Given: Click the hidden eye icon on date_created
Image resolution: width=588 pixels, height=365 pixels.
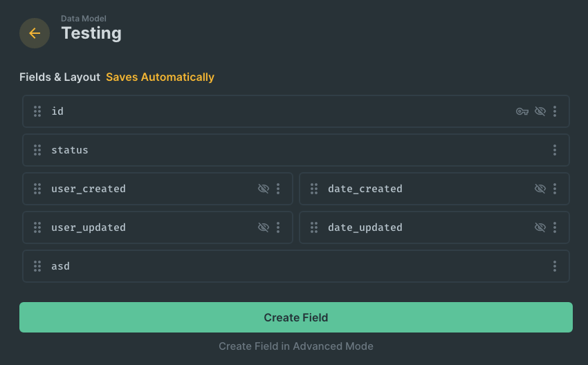Looking at the screenshot, I should click(540, 189).
